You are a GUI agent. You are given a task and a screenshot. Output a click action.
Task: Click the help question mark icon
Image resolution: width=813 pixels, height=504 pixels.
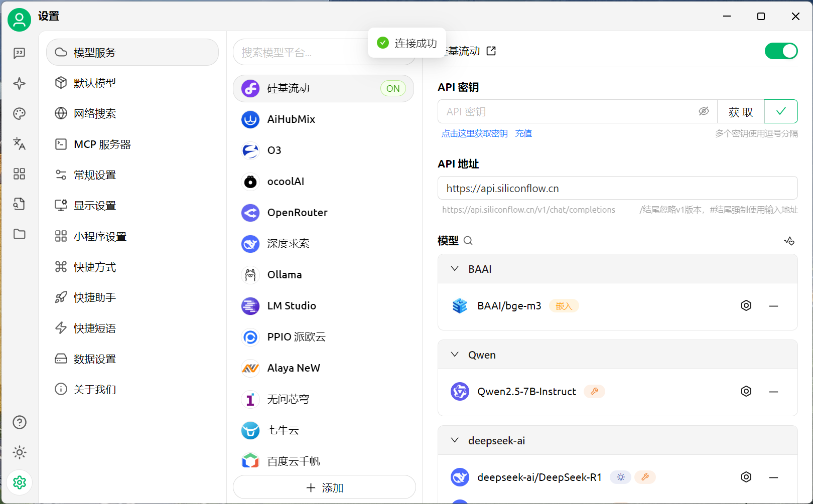point(19,422)
